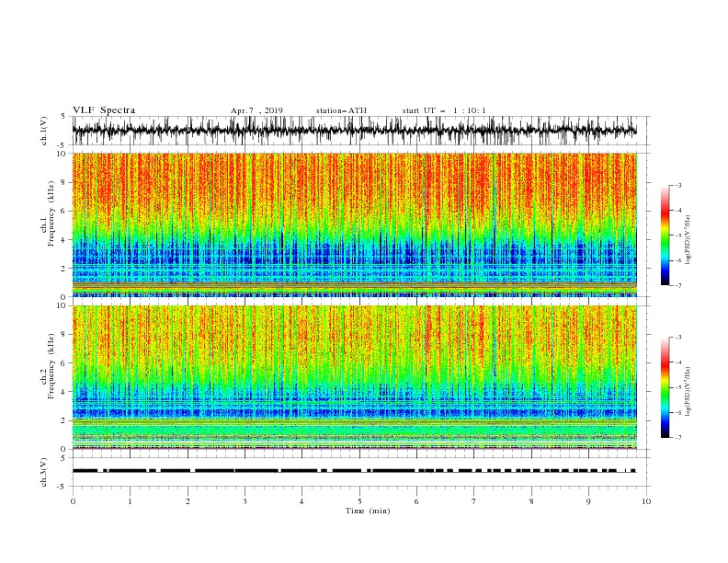Click the ch.1 spectrogram plot
The image size is (728, 563).
coord(354,224)
